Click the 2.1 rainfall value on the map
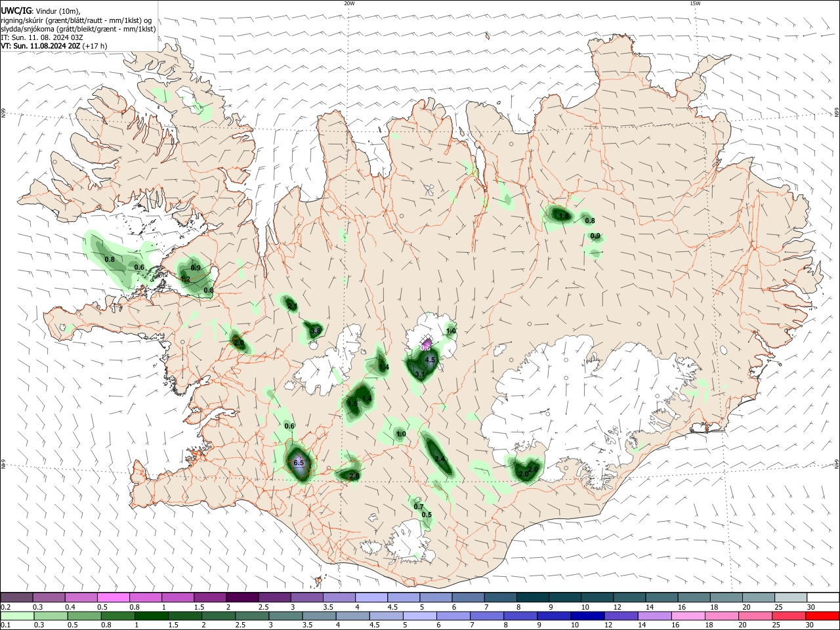The width and height of the screenshot is (840, 630). (x=292, y=306)
